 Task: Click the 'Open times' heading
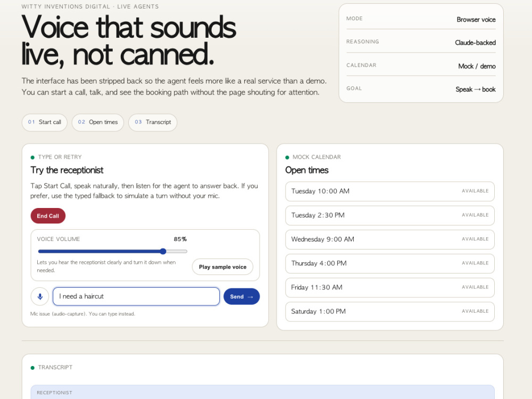pyautogui.click(x=307, y=170)
